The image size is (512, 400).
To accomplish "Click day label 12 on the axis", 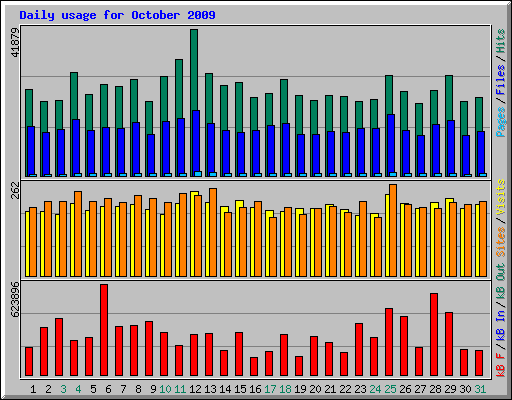I will (195, 389).
